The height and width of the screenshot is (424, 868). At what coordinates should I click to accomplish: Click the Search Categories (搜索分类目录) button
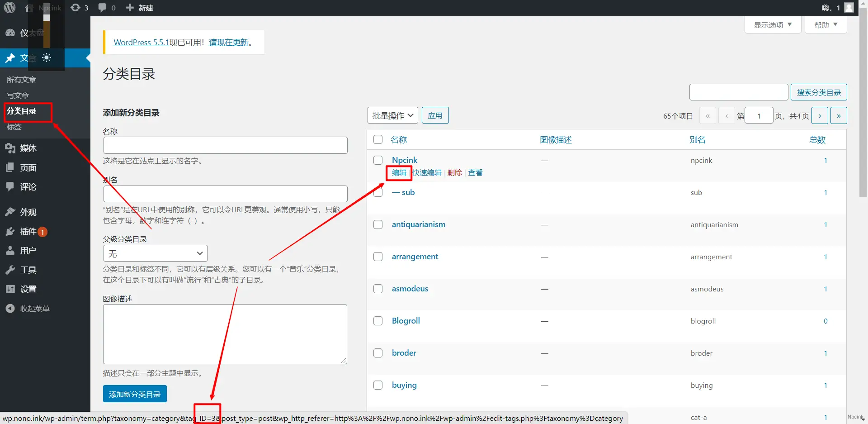click(x=819, y=92)
